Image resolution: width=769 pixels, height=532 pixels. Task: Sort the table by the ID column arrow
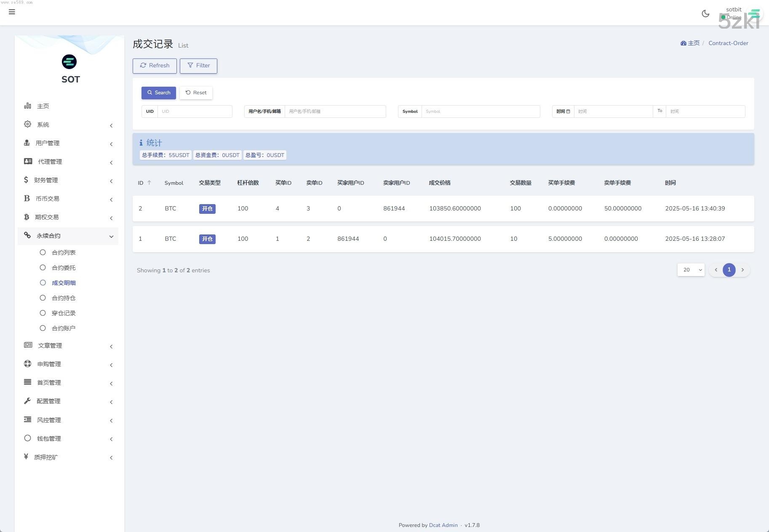[149, 183]
